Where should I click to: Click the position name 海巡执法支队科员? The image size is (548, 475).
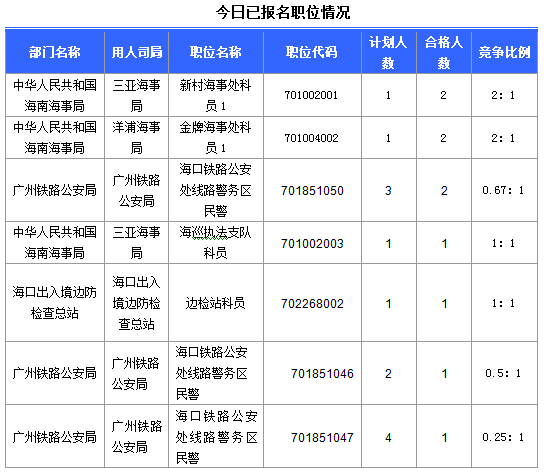[x=216, y=243]
